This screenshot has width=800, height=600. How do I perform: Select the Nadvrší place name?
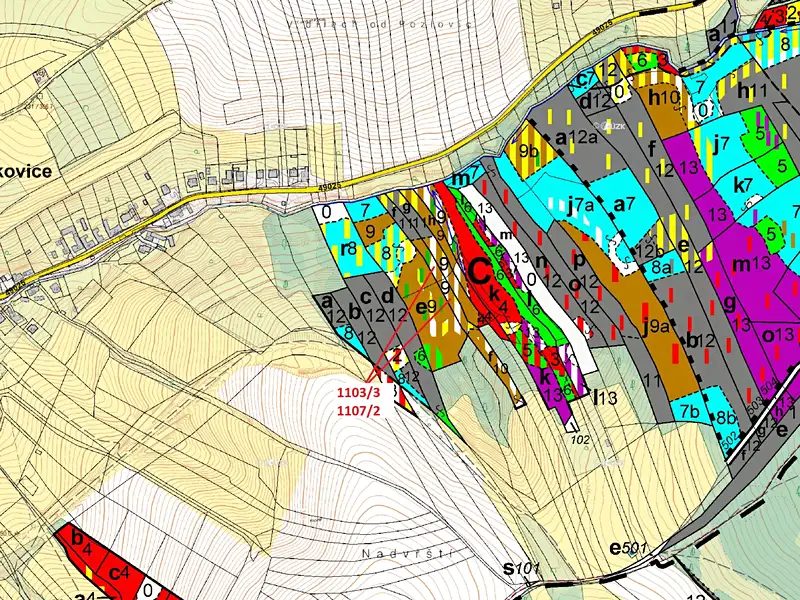[x=408, y=553]
